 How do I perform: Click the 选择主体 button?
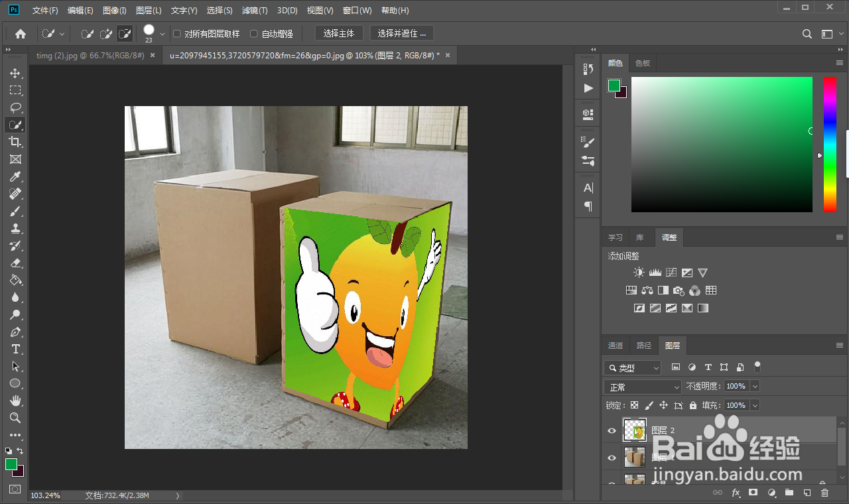(x=339, y=33)
